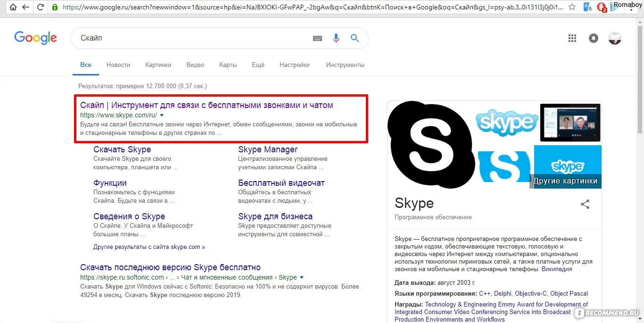The height and width of the screenshot is (323, 644).
Task: Open the Skype video call screenshot thumbnail
Action: click(x=570, y=123)
